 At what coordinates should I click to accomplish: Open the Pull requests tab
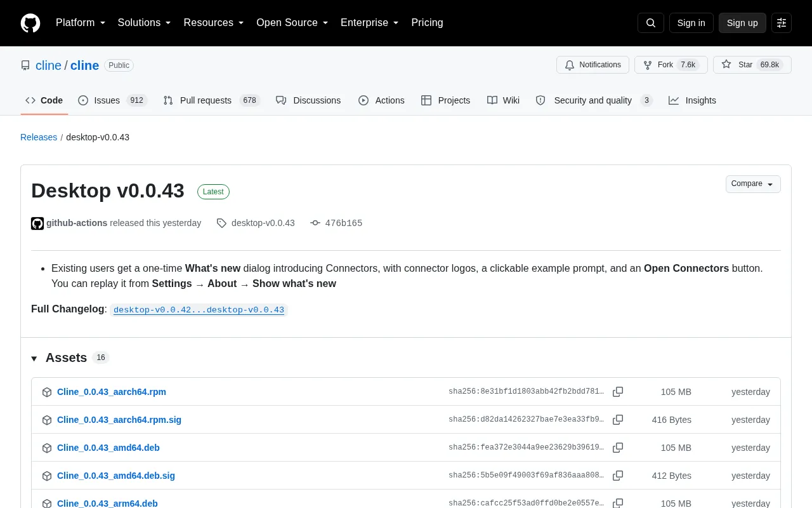coord(212,100)
